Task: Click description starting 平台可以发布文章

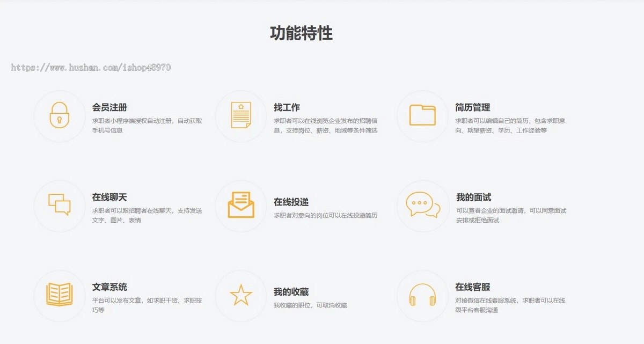Action: 147,305
